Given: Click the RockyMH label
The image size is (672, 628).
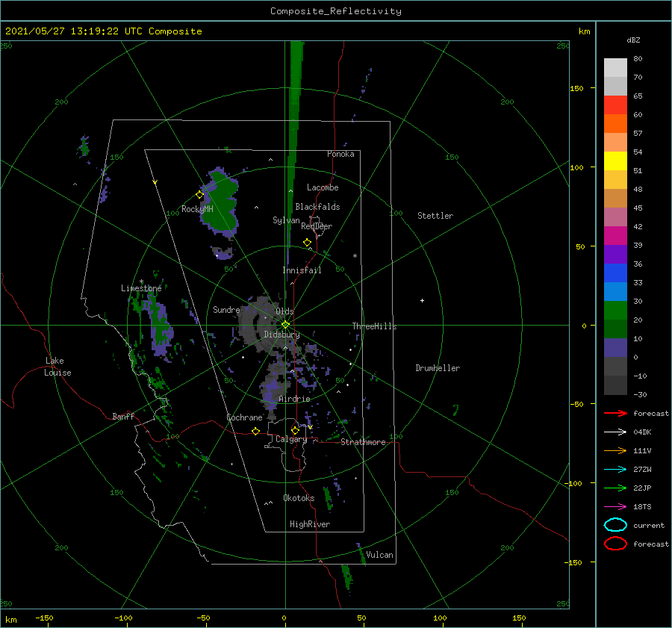Looking at the screenshot, I should click(198, 209).
